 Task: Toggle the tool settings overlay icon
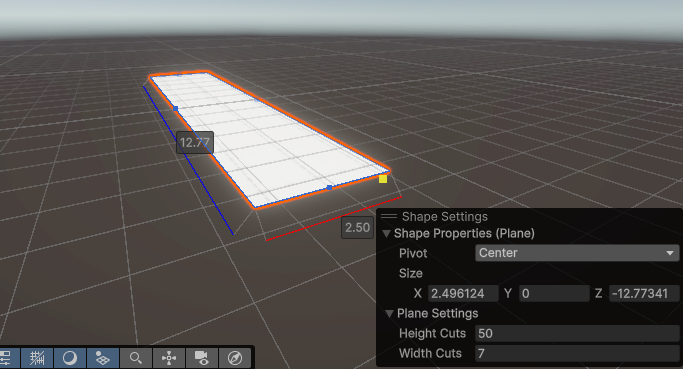pos(7,358)
